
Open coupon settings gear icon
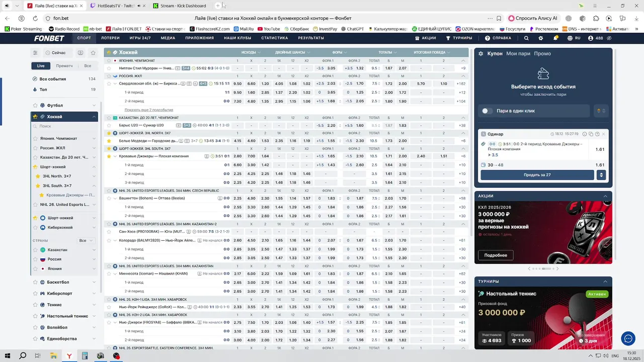pyautogui.click(x=480, y=54)
